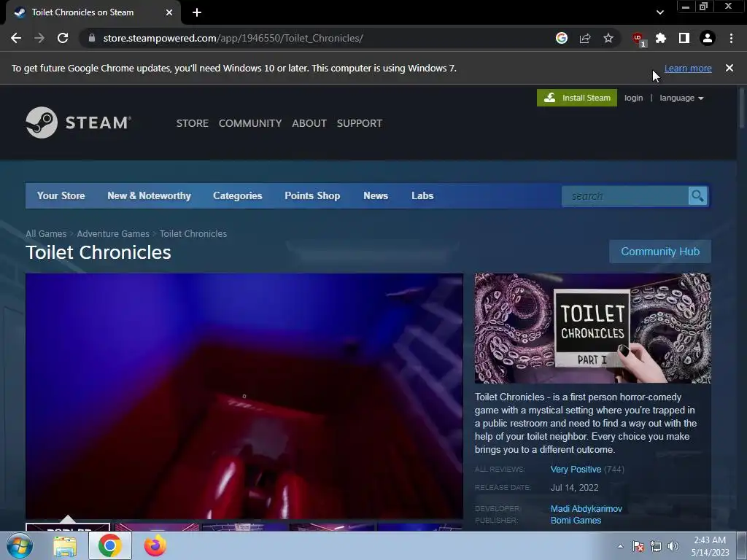The height and width of the screenshot is (560, 747).
Task: Click the Toilet Chronicles header capsule image
Action: coord(592,328)
